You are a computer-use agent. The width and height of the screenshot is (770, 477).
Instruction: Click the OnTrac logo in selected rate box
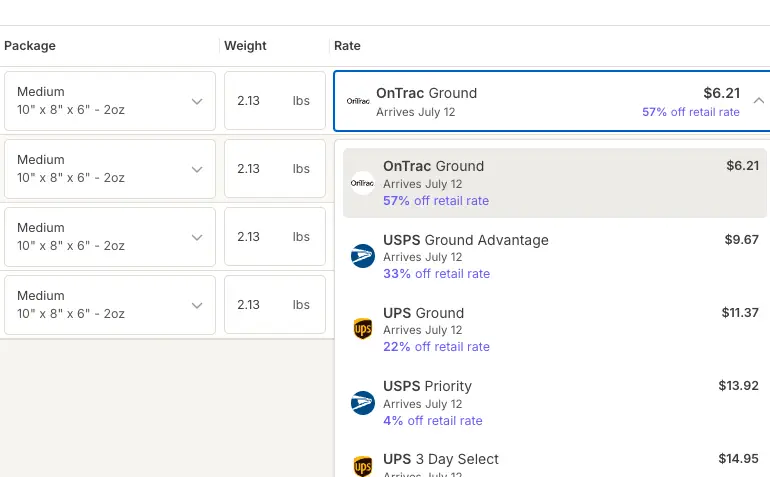pos(358,101)
